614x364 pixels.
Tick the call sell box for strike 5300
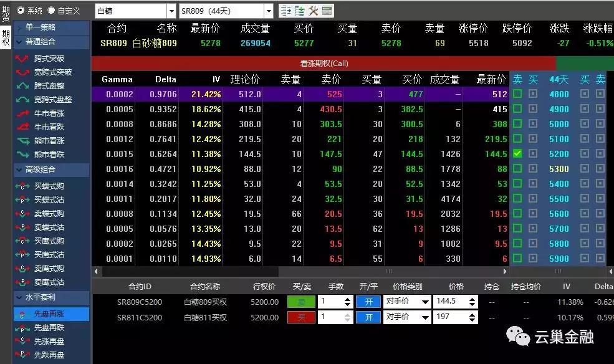point(517,169)
